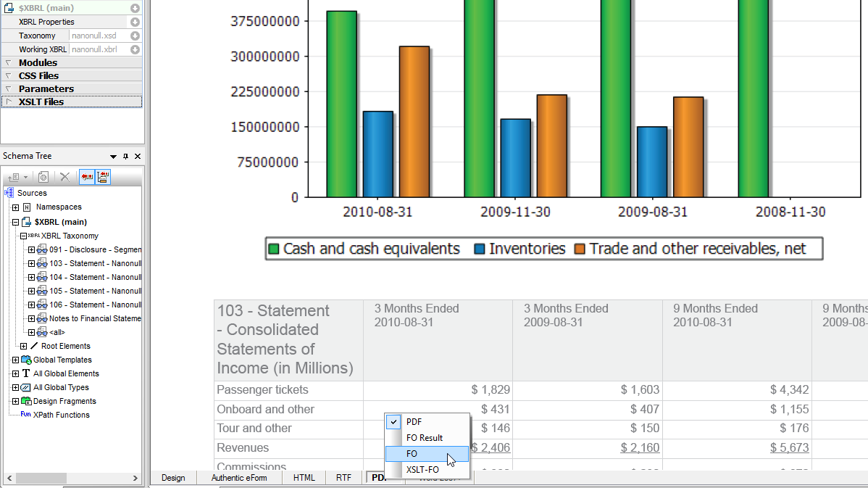Switch to the Design tab
The image size is (868, 488).
click(173, 477)
